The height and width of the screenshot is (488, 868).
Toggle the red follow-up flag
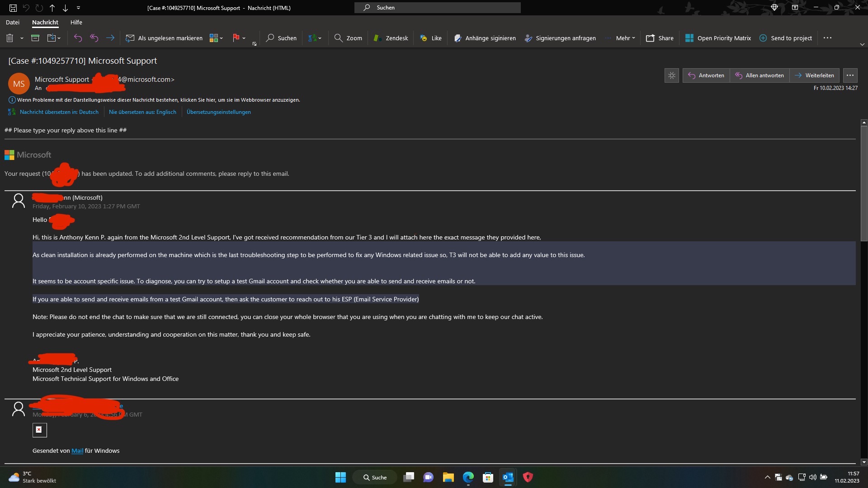pyautogui.click(x=236, y=38)
